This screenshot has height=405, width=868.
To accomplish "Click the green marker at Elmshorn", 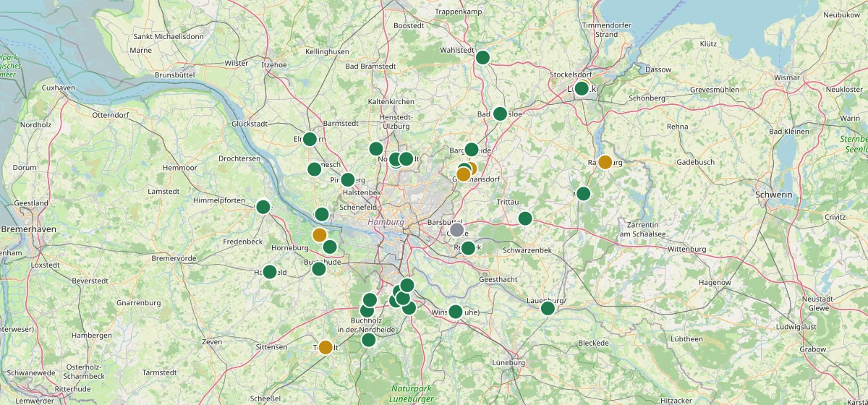I will click(x=310, y=139).
